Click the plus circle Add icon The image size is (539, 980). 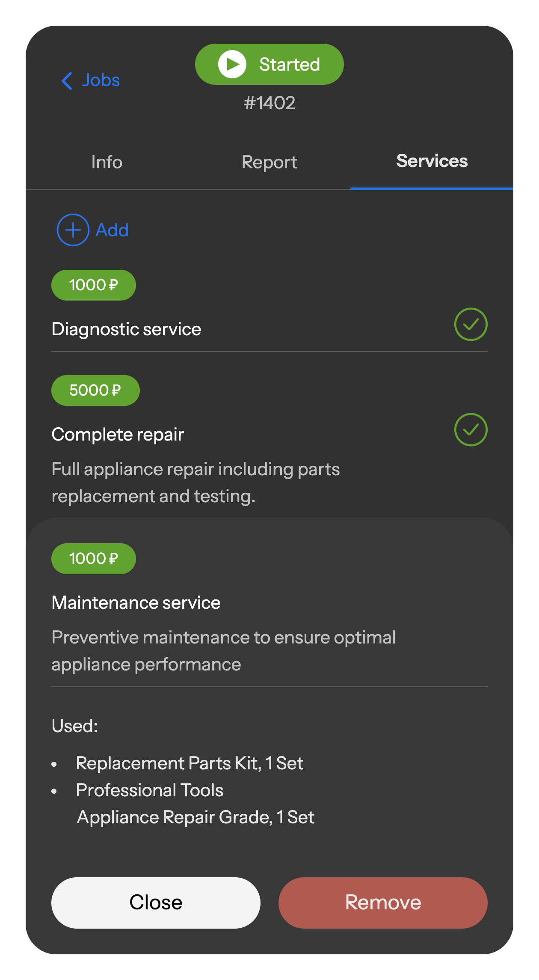click(73, 230)
